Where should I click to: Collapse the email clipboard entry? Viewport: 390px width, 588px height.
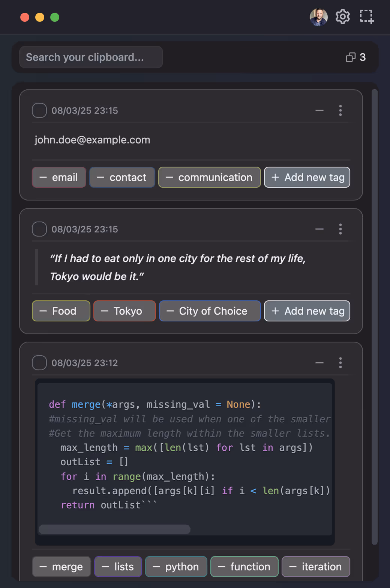coord(319,110)
